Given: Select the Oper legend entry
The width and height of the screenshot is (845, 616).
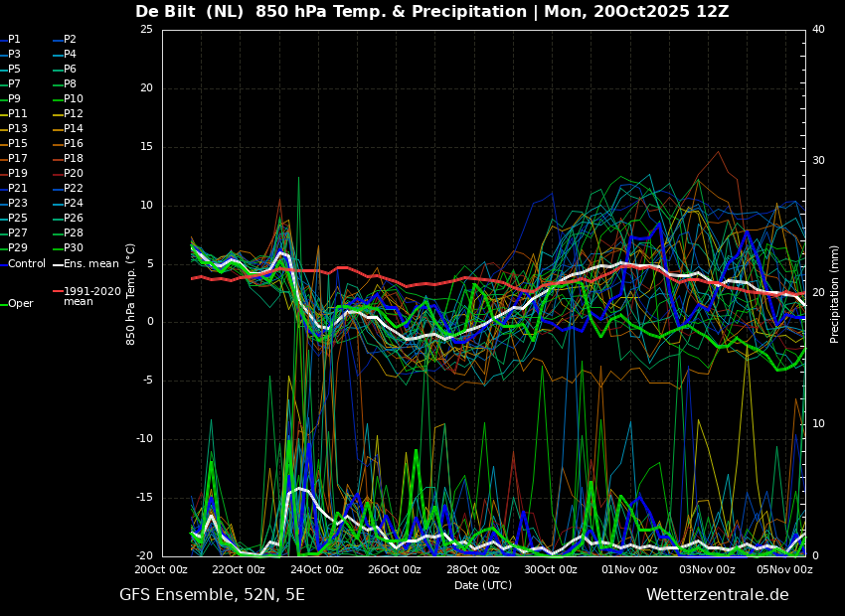Looking at the screenshot, I should coord(17,304).
